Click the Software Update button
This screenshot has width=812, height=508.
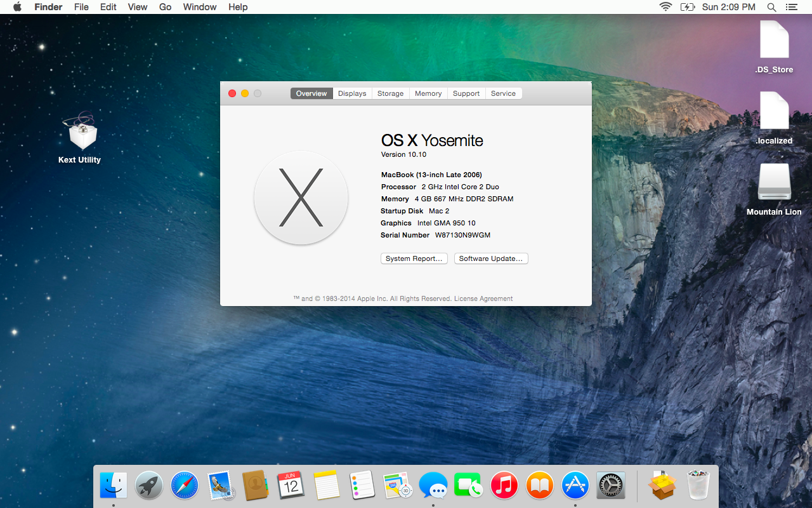coord(491,258)
